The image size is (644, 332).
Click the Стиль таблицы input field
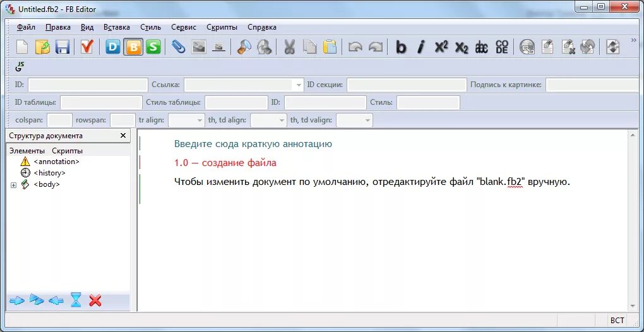236,103
